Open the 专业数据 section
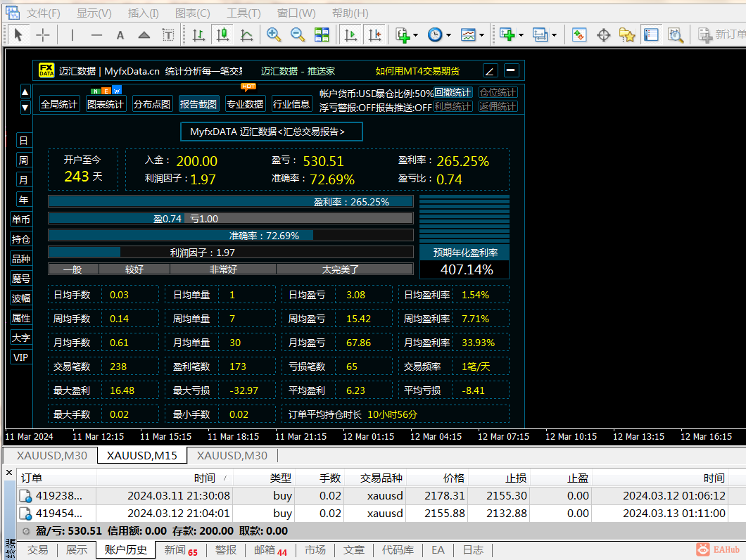 tap(245, 103)
